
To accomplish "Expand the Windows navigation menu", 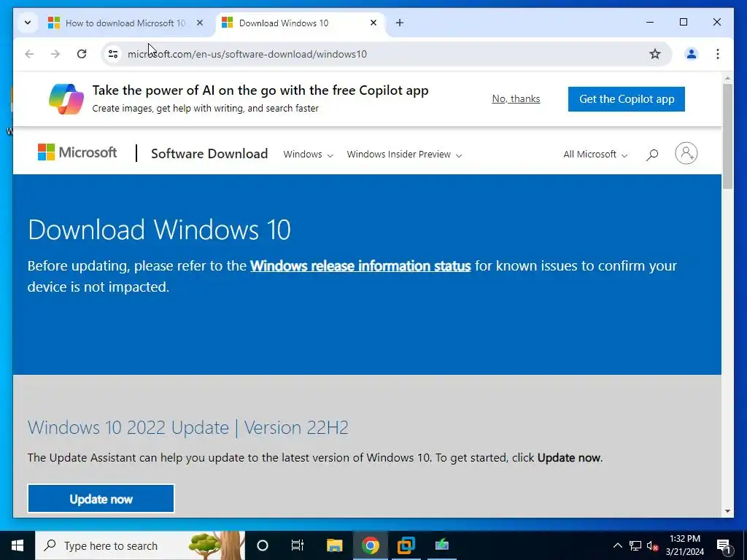I will point(308,155).
